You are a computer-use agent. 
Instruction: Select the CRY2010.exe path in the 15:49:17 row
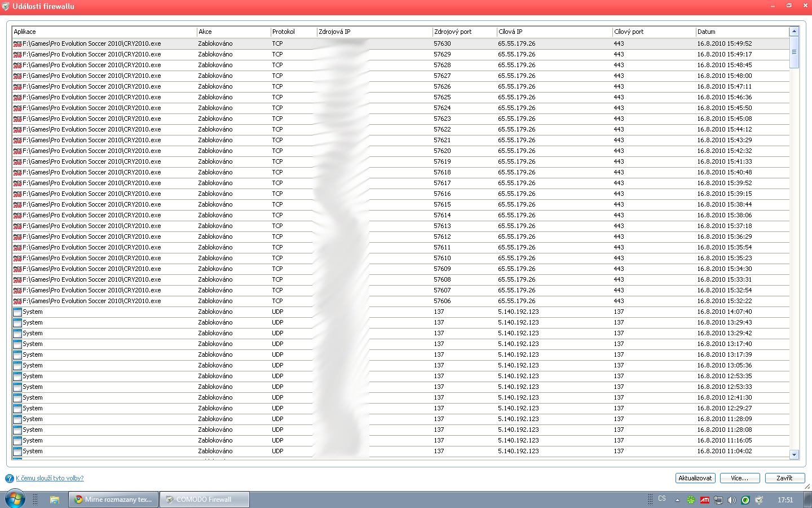92,55
